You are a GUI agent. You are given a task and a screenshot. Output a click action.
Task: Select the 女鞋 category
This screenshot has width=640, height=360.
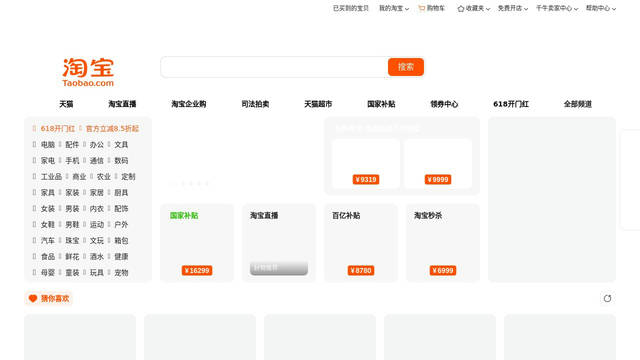[48, 224]
